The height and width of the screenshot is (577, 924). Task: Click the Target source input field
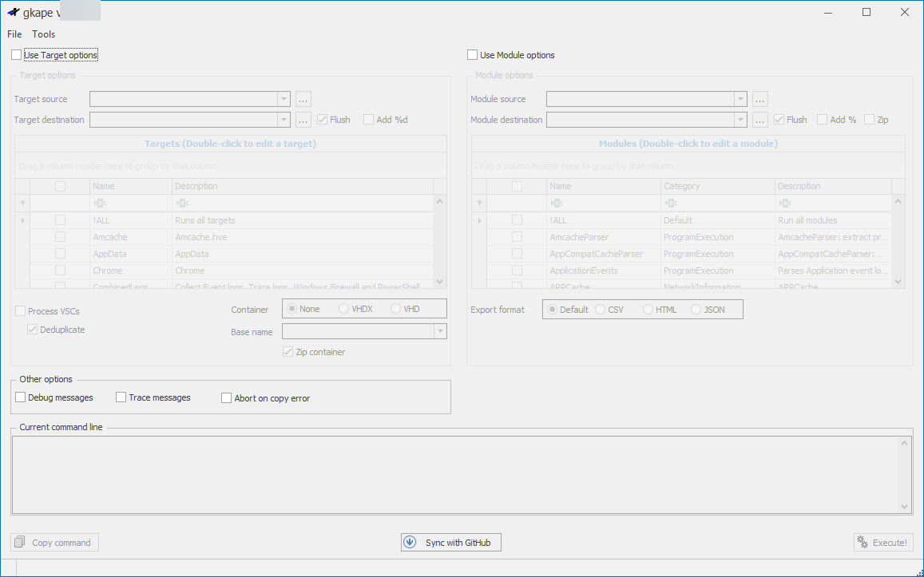(184, 99)
